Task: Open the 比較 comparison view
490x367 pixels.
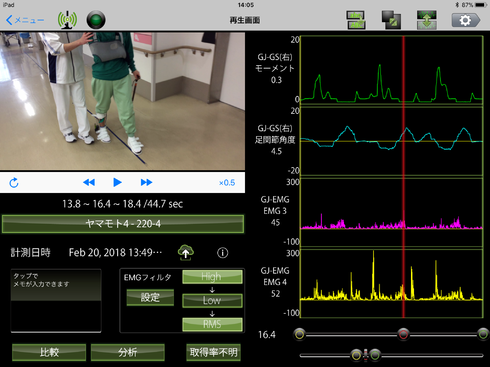Action: [49, 352]
